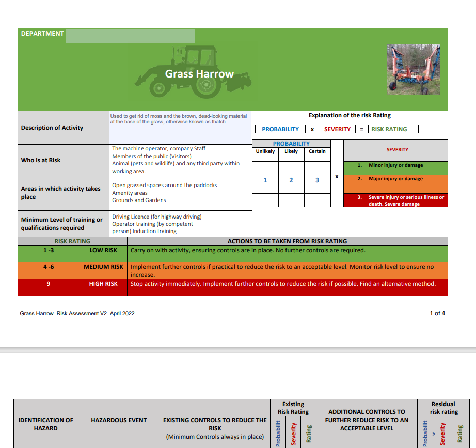Select the orange MEDIUM RISK cell
The width and height of the screenshot is (476, 448).
tap(103, 267)
